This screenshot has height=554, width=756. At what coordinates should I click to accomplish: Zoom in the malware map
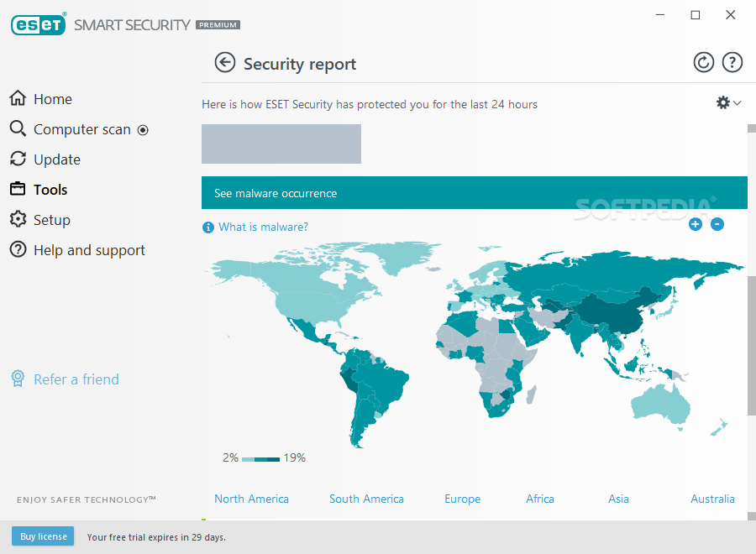696,224
